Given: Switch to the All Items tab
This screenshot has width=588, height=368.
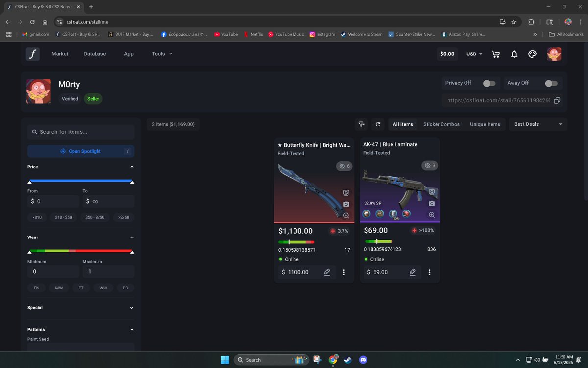Looking at the screenshot, I should [403, 124].
